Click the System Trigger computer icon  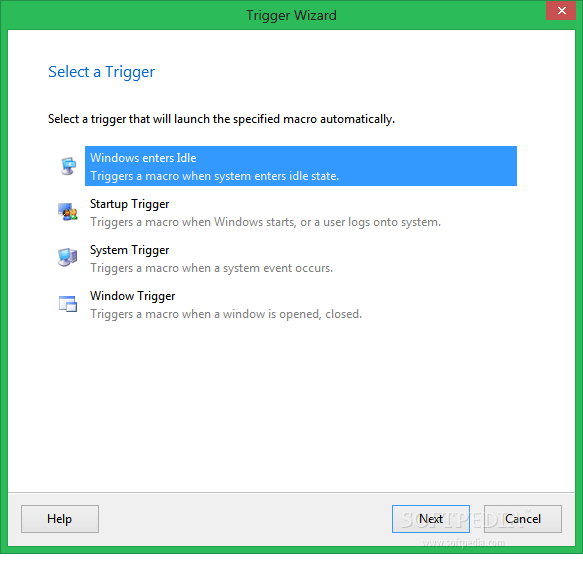68,258
